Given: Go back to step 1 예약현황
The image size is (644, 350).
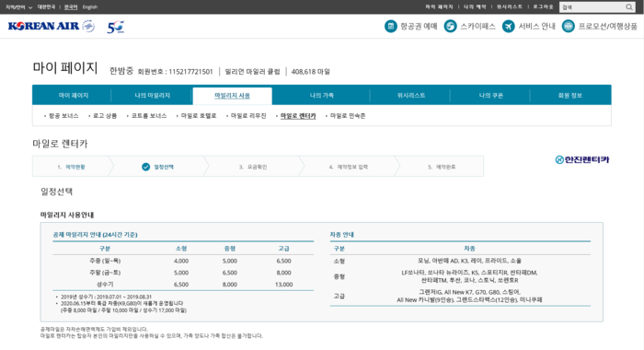Looking at the screenshot, I should pyautogui.click(x=71, y=167).
